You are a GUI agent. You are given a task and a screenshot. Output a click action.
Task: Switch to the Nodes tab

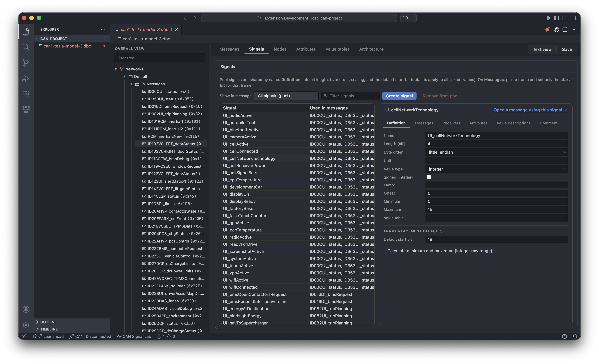pyautogui.click(x=280, y=49)
